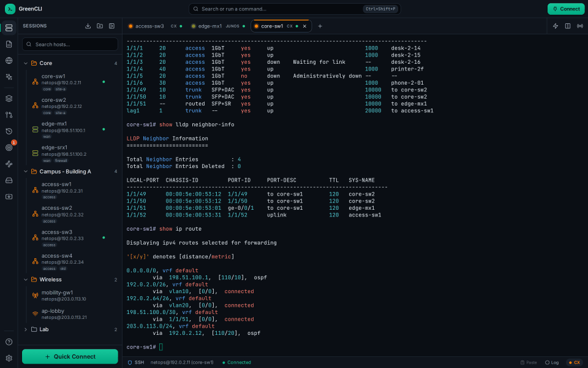Switch to the edge-mx1 tab
588x368 pixels.
pyautogui.click(x=217, y=26)
